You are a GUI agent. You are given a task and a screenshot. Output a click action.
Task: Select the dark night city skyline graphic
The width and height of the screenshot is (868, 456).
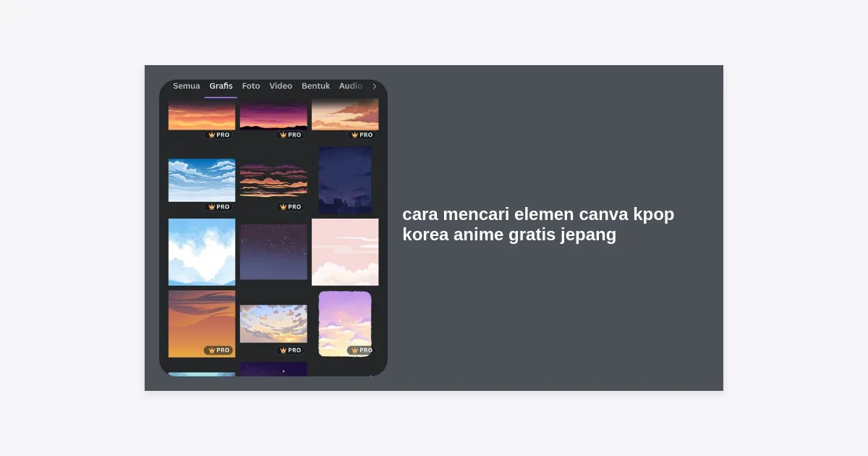(x=345, y=180)
